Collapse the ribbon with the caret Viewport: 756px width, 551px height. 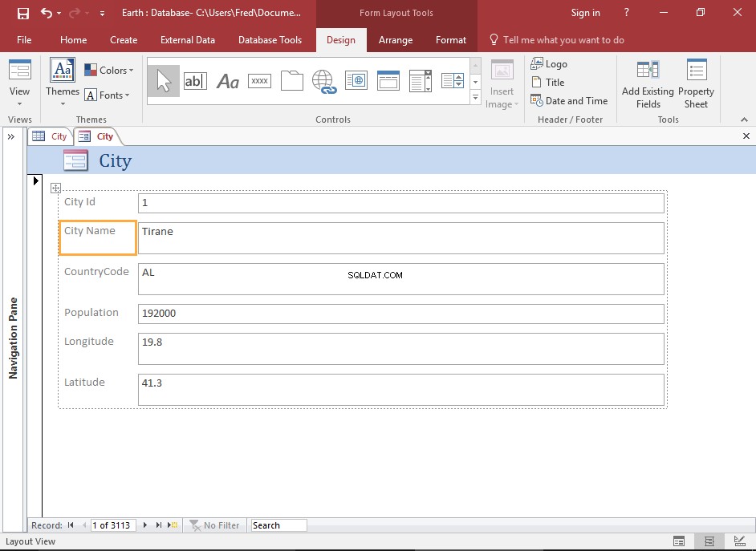(x=744, y=120)
